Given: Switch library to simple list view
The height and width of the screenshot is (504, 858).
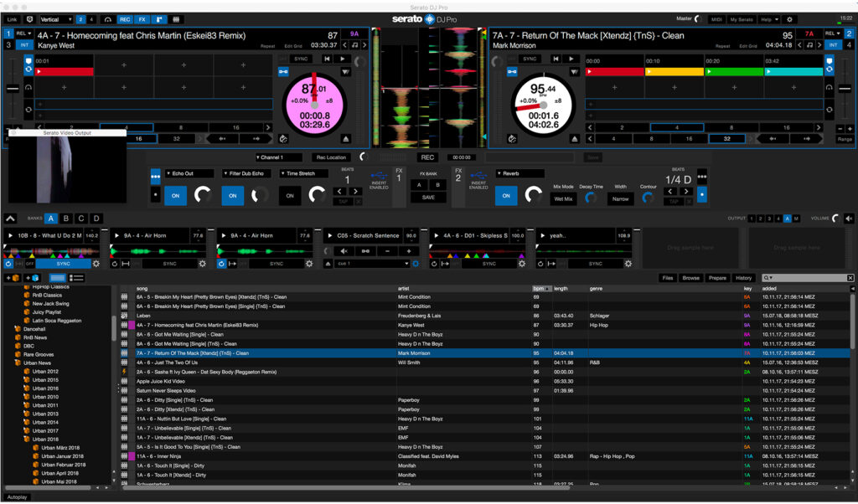Looking at the screenshot, I should (58, 278).
